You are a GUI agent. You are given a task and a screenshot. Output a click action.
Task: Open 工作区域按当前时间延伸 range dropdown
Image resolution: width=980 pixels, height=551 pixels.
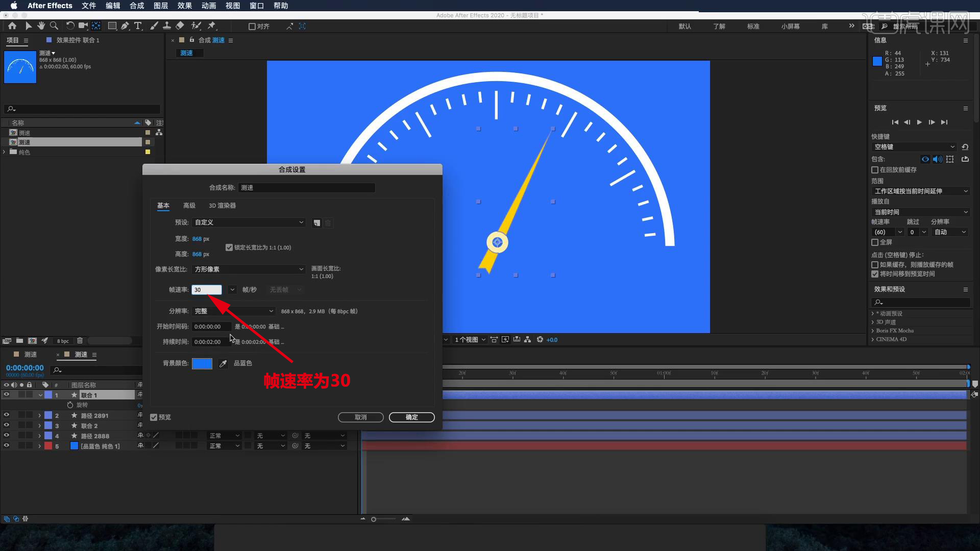921,191
